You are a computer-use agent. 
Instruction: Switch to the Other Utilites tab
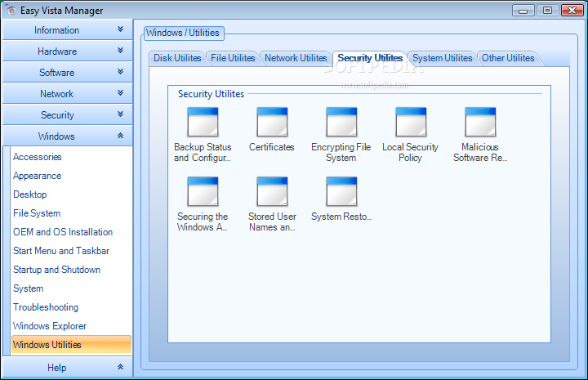pyautogui.click(x=508, y=58)
